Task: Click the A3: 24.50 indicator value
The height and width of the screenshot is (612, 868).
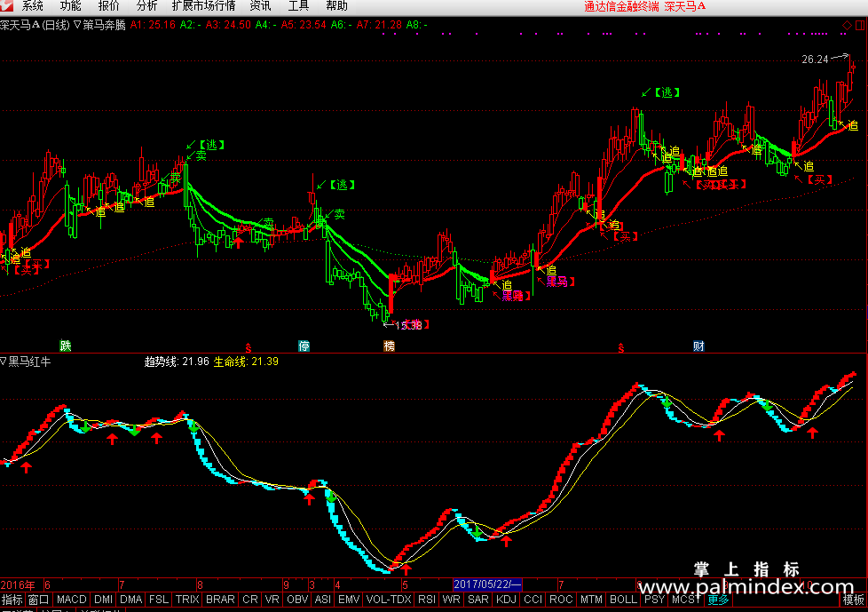Action: click(x=228, y=25)
